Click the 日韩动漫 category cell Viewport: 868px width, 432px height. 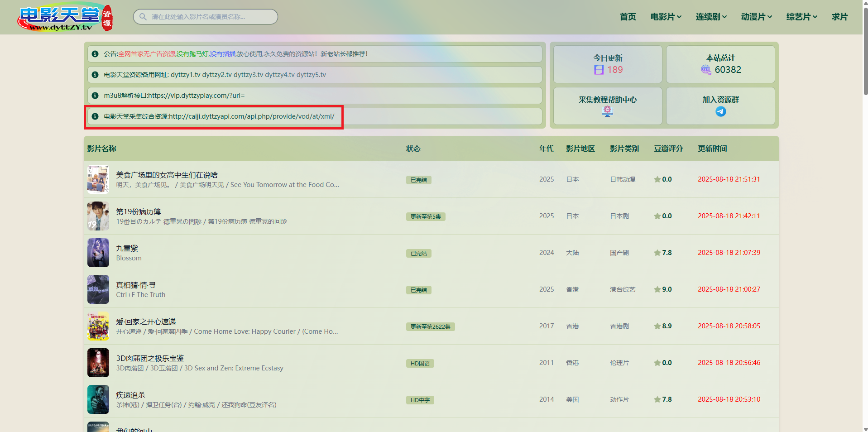[x=623, y=179]
